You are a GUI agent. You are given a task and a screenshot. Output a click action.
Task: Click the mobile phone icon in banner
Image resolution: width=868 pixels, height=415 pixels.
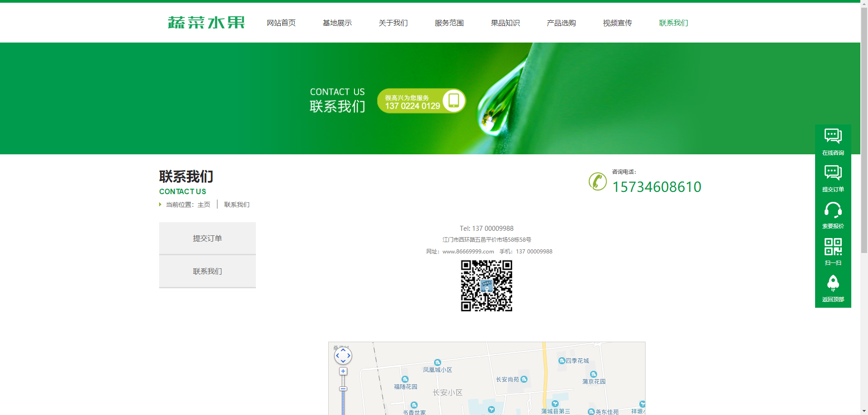(x=453, y=100)
